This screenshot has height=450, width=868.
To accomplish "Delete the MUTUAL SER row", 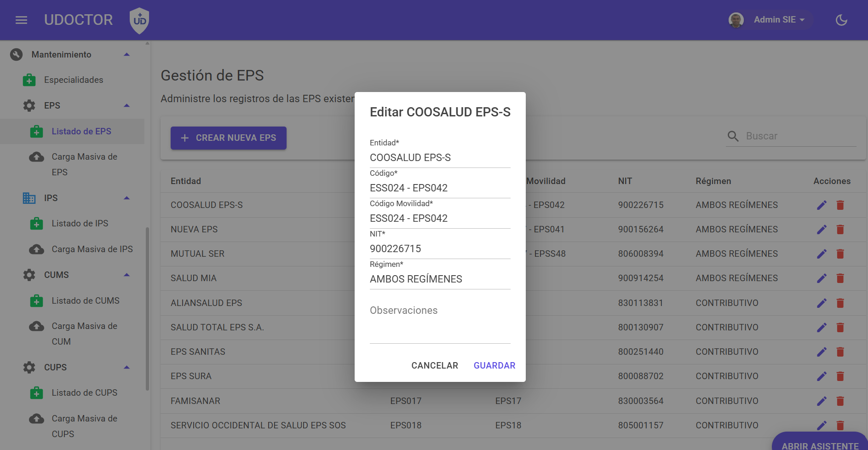I will pyautogui.click(x=840, y=254).
